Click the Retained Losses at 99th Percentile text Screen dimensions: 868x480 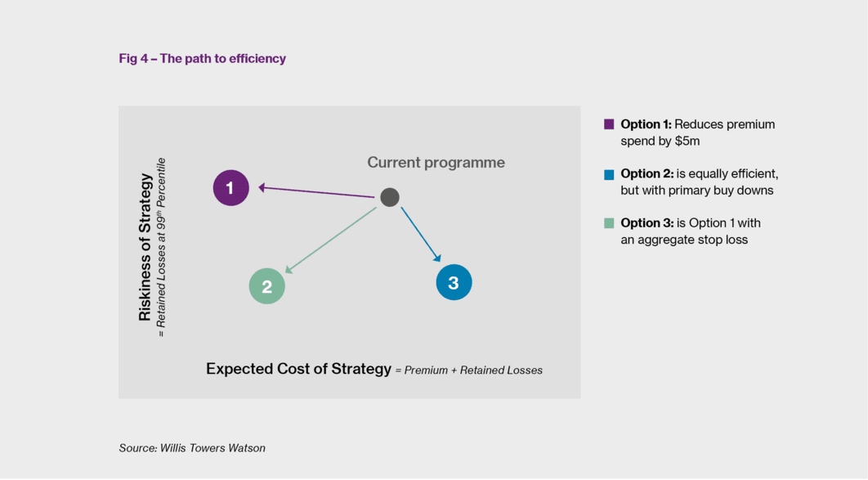(x=160, y=248)
